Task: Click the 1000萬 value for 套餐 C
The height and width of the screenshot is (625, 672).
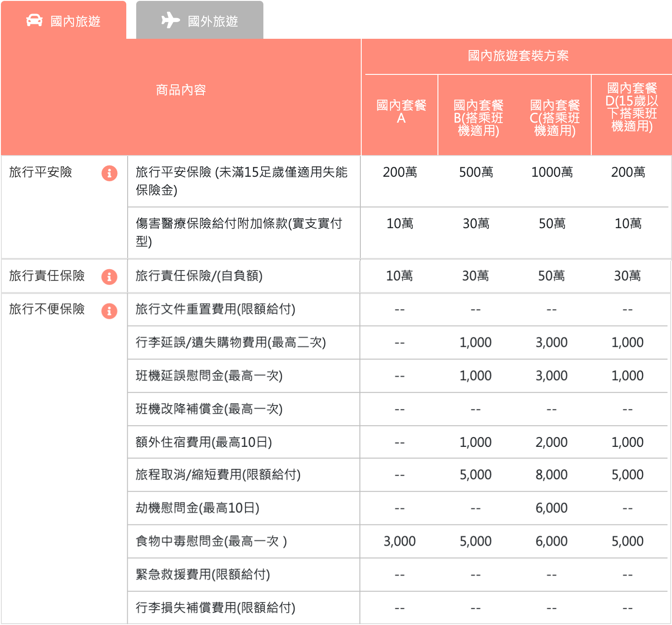Action: (x=552, y=172)
